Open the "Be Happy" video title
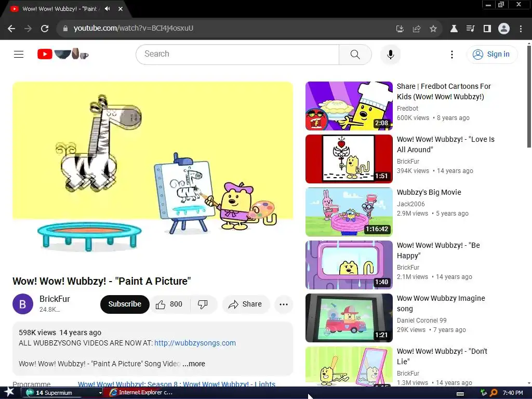Screen dimensions: 532x399 [438, 250]
